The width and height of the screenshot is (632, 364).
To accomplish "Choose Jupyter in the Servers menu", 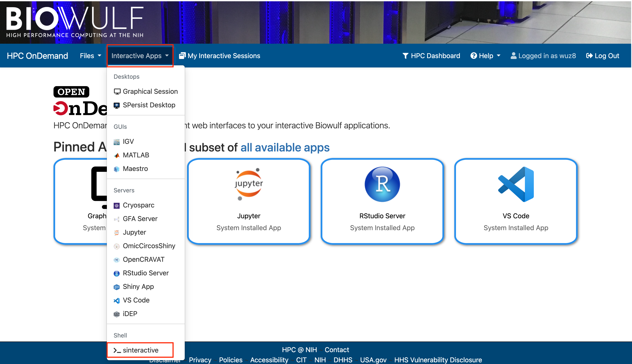I will [x=146, y=232].
